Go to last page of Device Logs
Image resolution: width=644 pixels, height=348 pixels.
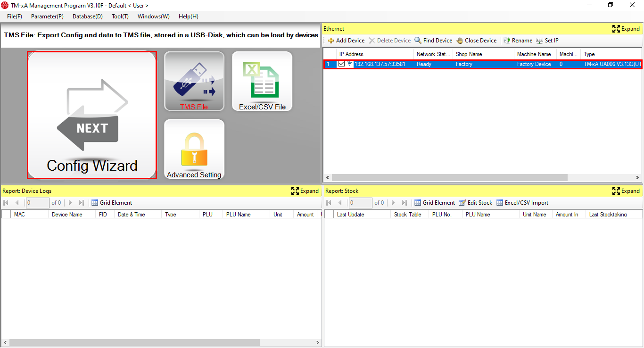tap(82, 203)
